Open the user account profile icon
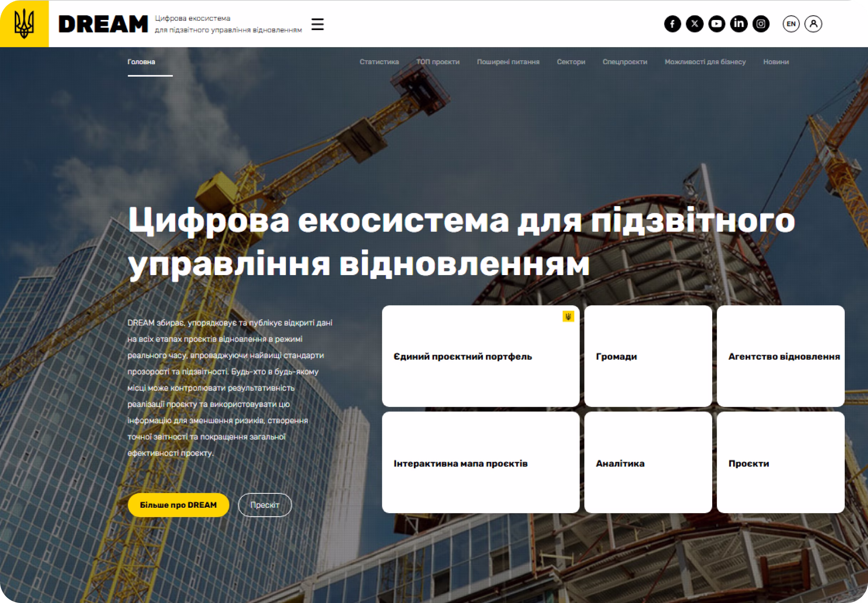Screen dimensions: 868x603 pos(813,24)
